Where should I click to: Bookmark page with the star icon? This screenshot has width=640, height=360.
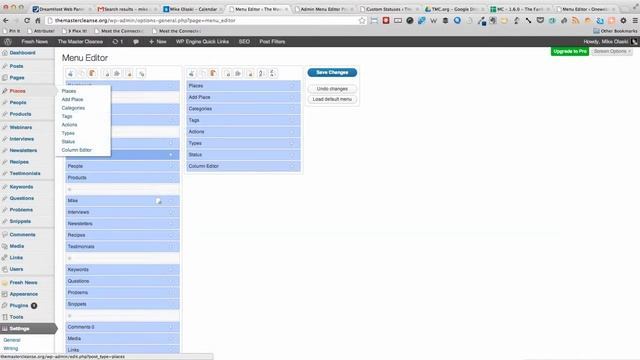coord(362,20)
